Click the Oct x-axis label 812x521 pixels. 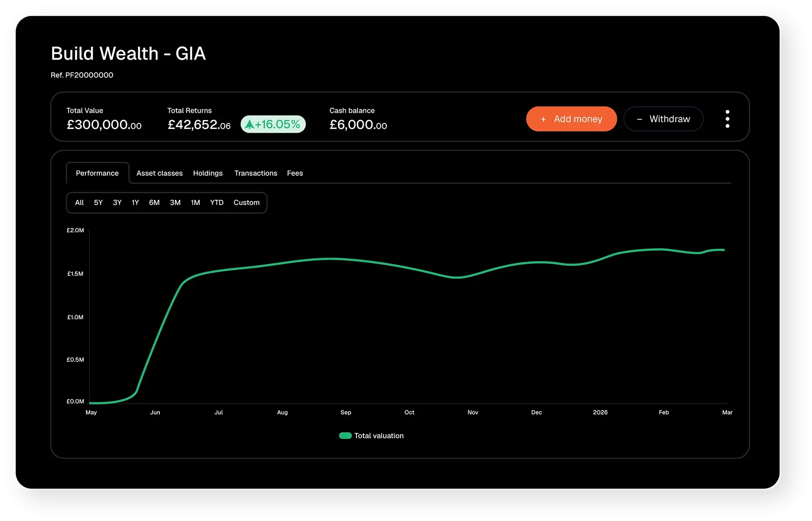click(409, 412)
